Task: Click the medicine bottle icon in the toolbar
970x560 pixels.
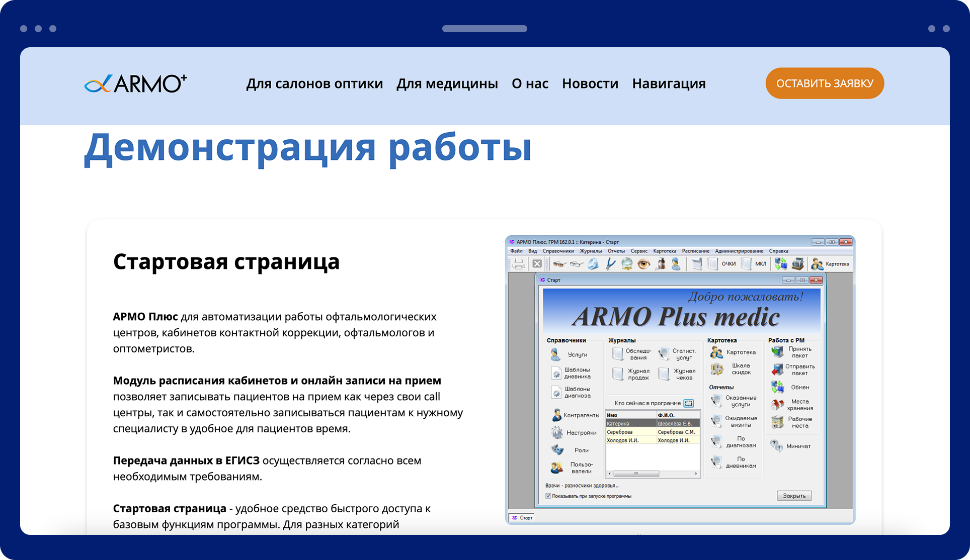Action: click(661, 264)
